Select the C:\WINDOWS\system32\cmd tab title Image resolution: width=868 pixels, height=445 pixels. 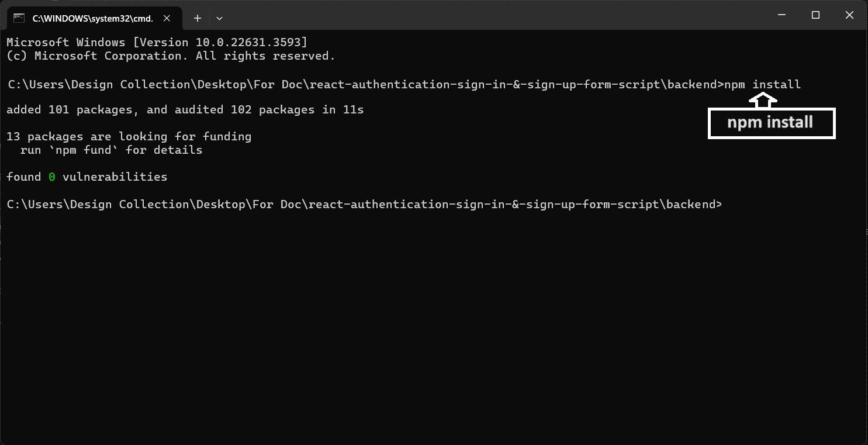(92, 18)
